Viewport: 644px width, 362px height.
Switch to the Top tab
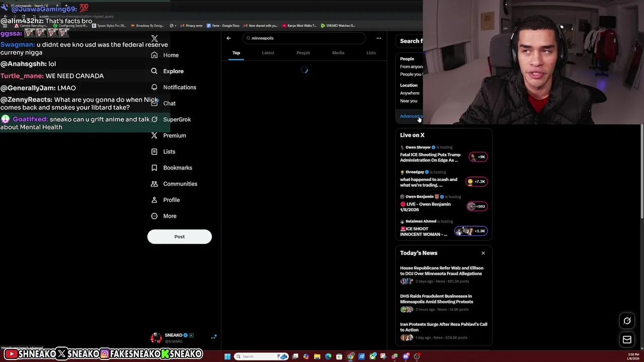click(236, 53)
